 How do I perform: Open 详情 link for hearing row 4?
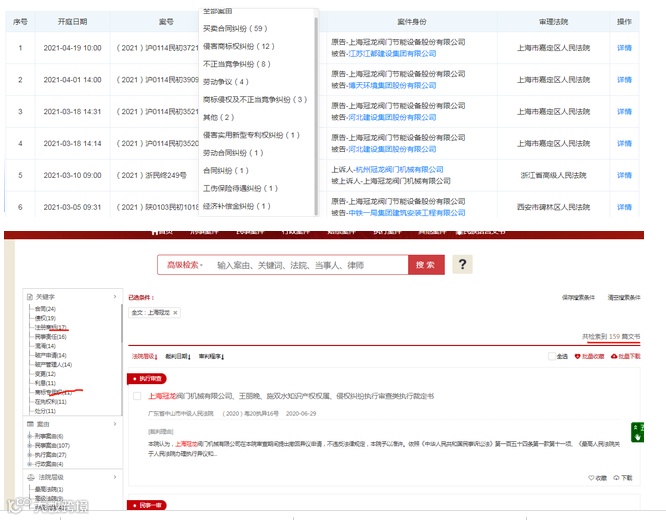pyautogui.click(x=624, y=144)
